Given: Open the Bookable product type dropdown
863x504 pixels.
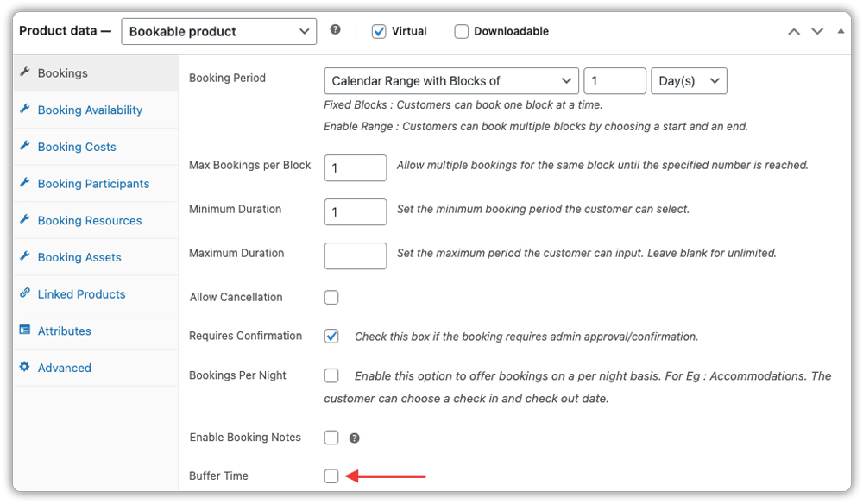Looking at the screenshot, I should click(x=218, y=31).
